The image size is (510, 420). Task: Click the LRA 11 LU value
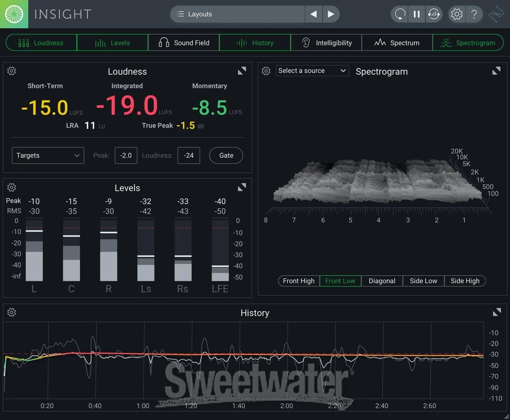[x=90, y=125]
